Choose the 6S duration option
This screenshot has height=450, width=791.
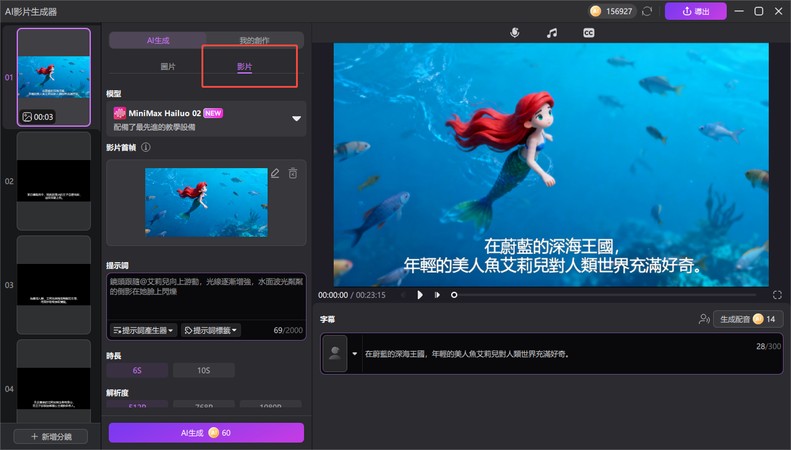pos(137,370)
